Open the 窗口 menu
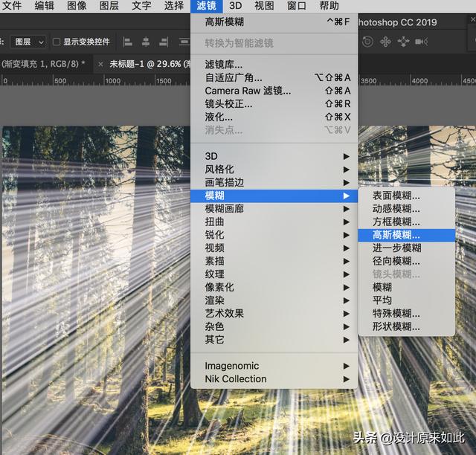The image size is (476, 455). coord(297,5)
